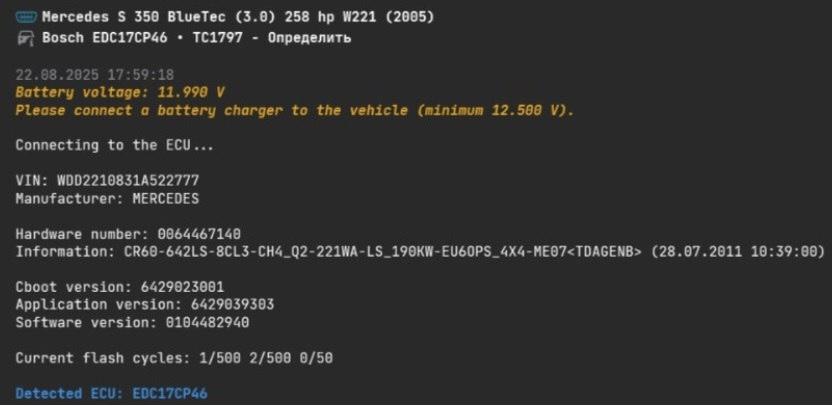Select the Mercedes S 350 BlueTec vehicle title
This screenshot has height=406, width=832.
pos(238,17)
